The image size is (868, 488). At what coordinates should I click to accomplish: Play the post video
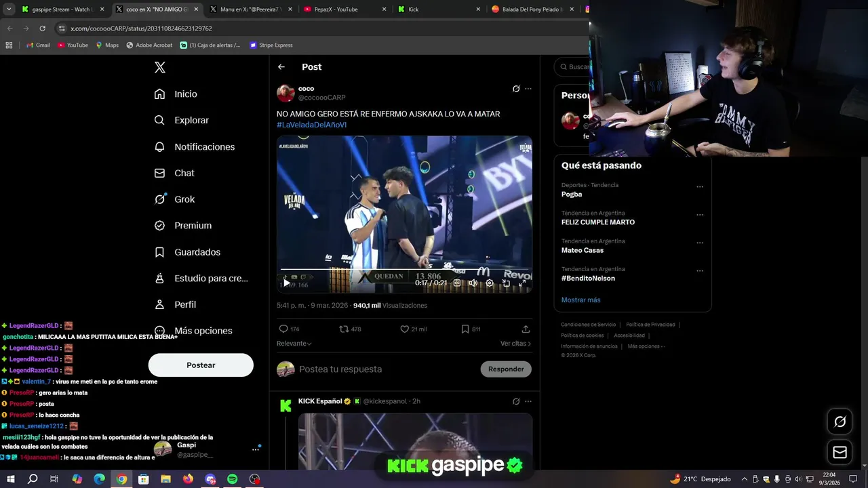point(286,283)
